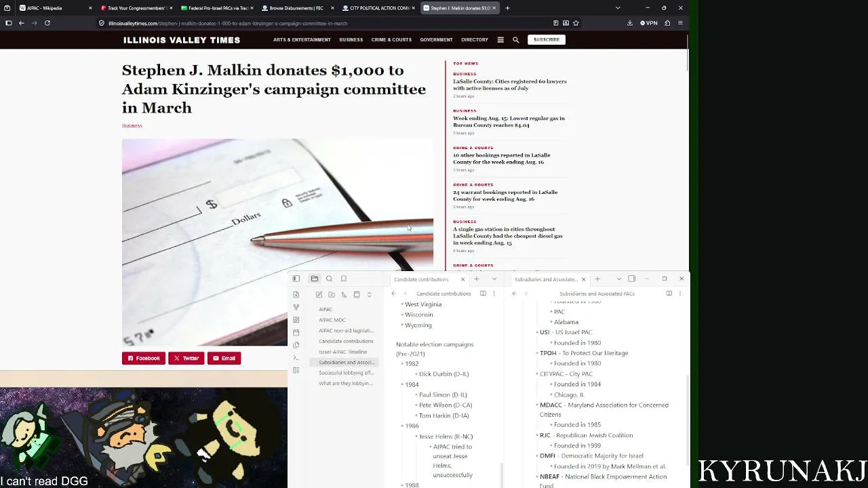This screenshot has width=868, height=488.
Task: Navigate back in Candidate contributions pane
Action: pyautogui.click(x=393, y=293)
